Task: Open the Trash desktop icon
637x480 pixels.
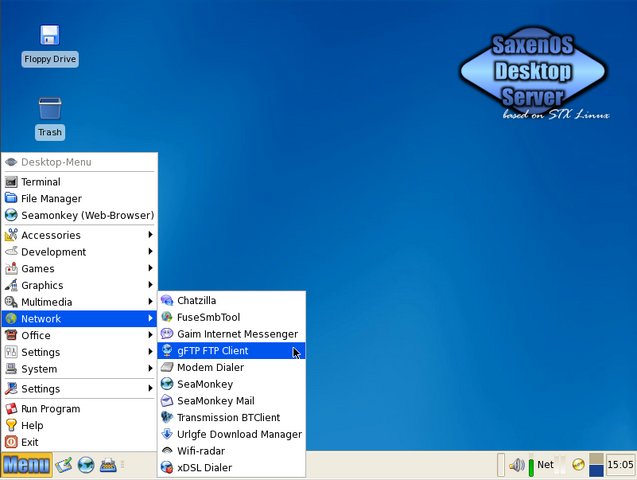Action: click(50, 118)
